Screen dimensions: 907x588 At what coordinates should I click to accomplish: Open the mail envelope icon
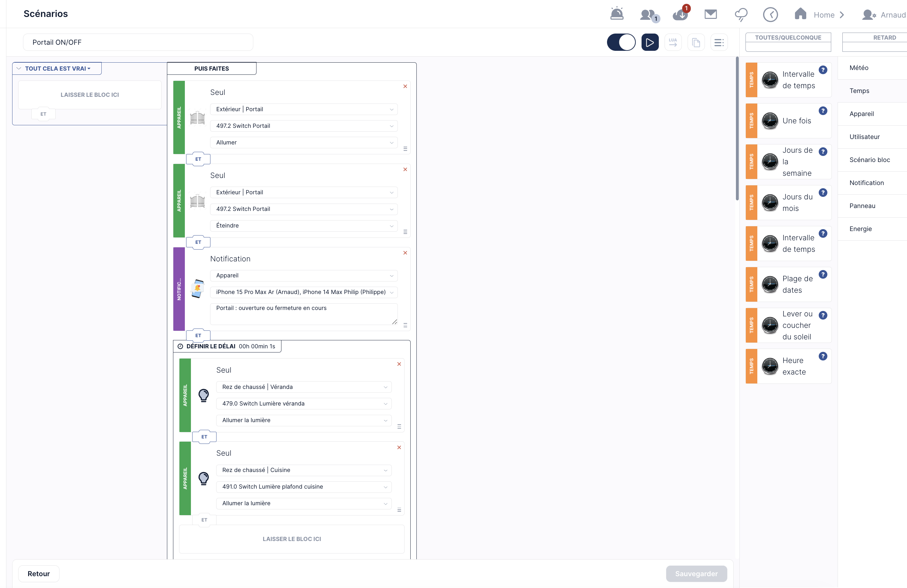coord(710,14)
